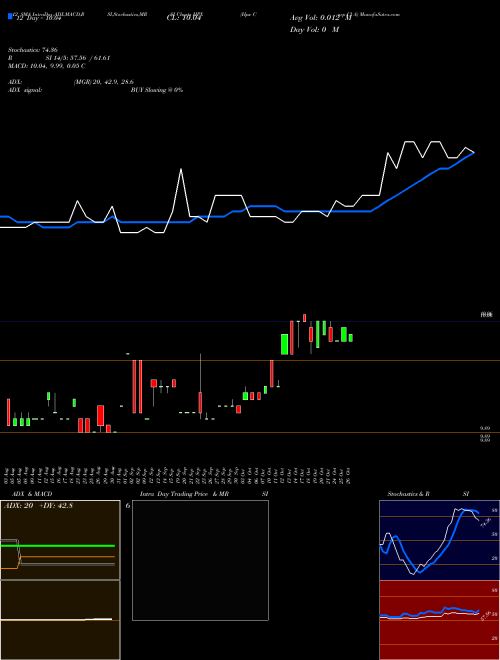Image resolution: width=500 pixels, height=660 pixels.
Task: Click the blue SMA legend square
Action: [10, 17]
